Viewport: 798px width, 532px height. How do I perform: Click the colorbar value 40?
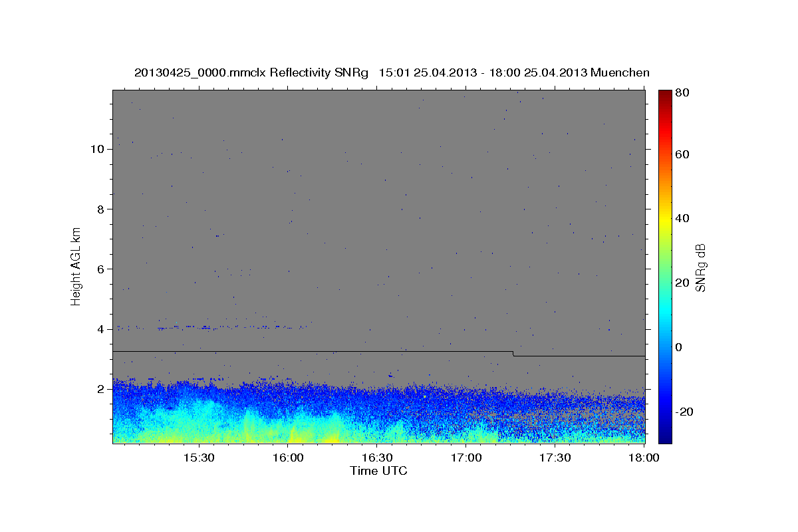coord(682,218)
